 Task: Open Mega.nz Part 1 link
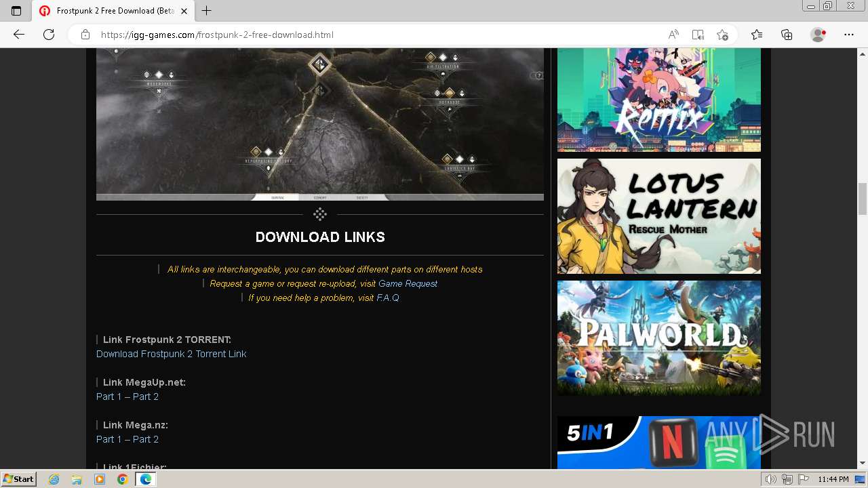pyautogui.click(x=109, y=439)
